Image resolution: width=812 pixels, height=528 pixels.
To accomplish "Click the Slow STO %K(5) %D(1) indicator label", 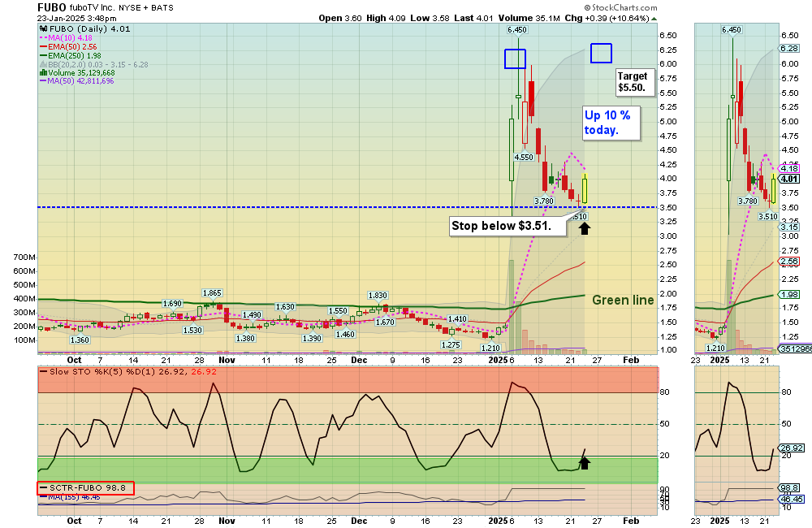I will tap(128, 371).
